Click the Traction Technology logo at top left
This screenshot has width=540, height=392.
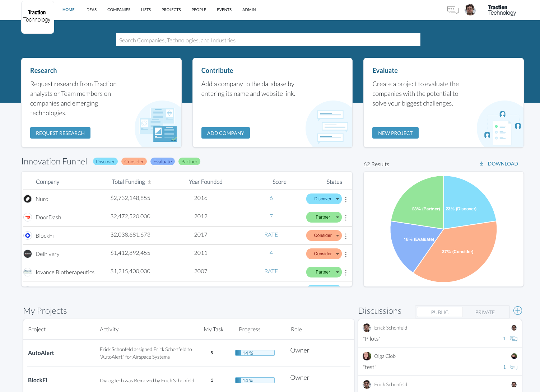[x=38, y=17]
